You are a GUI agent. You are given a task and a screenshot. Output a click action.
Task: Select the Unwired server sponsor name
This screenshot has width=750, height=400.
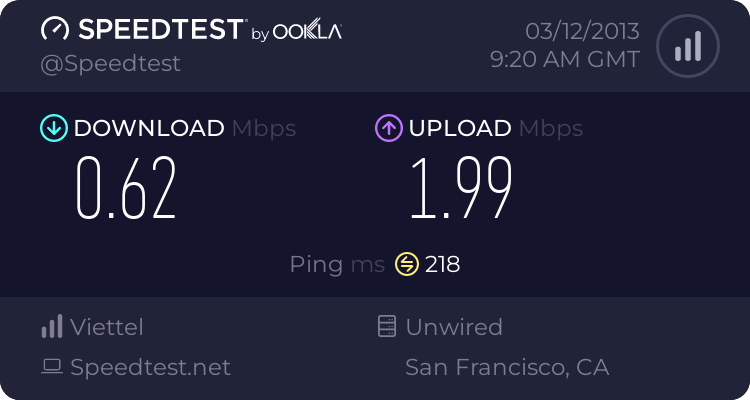(454, 327)
